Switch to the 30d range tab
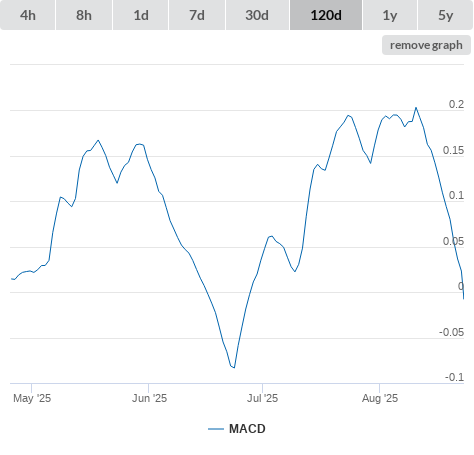This screenshot has width=474, height=455. click(x=257, y=15)
